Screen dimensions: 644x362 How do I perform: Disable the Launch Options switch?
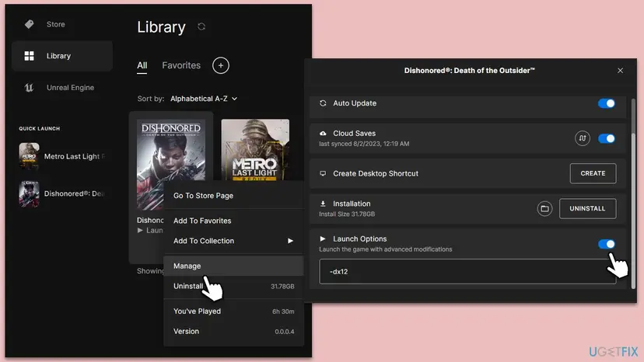tap(607, 244)
